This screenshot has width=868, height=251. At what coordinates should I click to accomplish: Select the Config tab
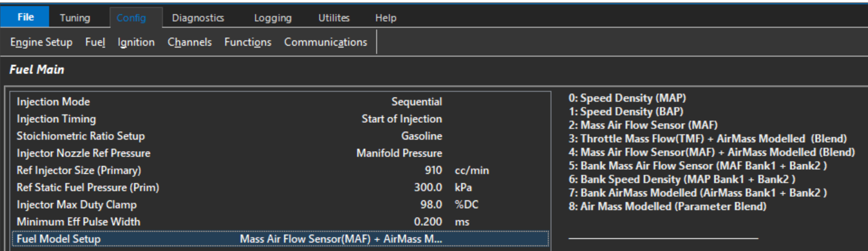pyautogui.click(x=131, y=18)
